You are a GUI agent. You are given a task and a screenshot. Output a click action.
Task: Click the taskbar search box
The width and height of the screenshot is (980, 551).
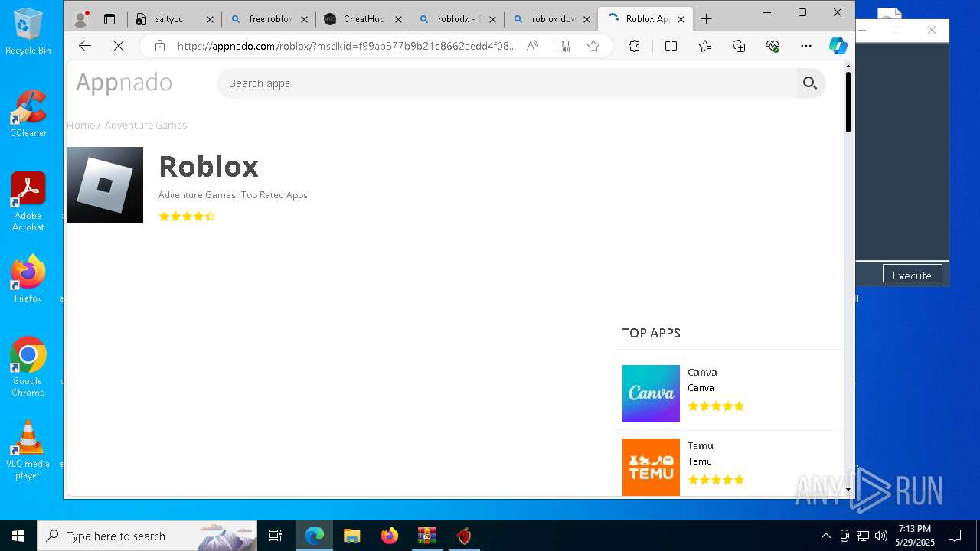point(147,536)
